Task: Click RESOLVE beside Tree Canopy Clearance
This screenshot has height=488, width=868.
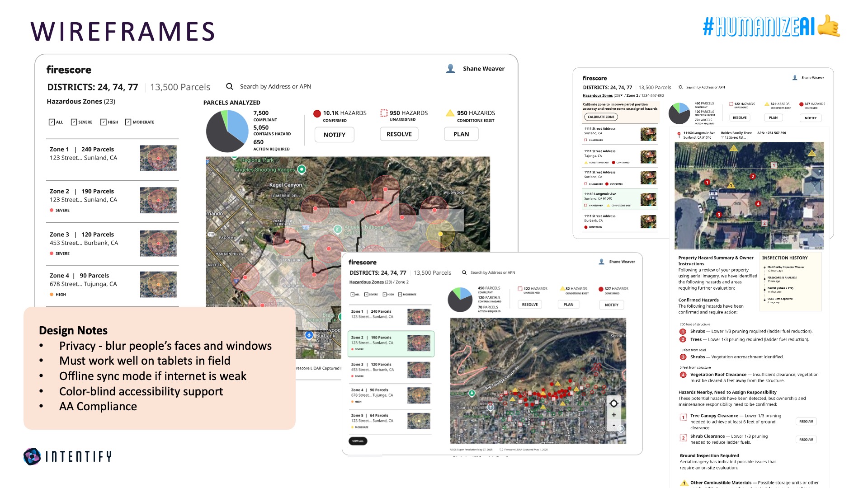Action: [x=806, y=422]
